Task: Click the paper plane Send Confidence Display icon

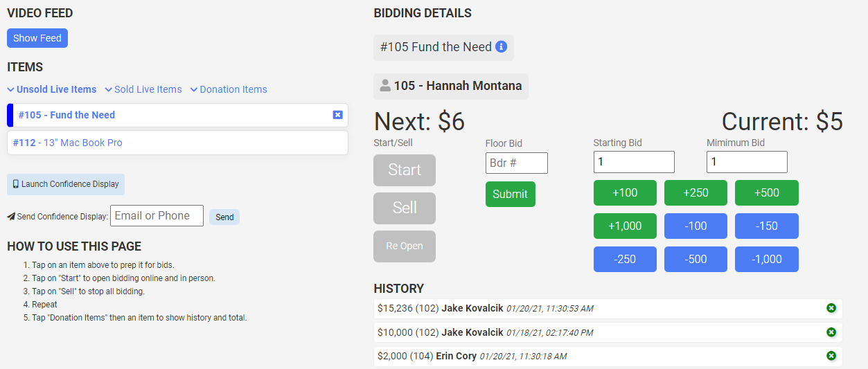Action: point(11,217)
